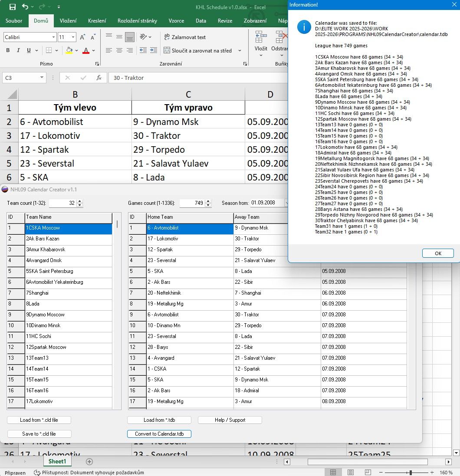Image resolution: width=460 pixels, height=476 pixels.
Task: Switch to the Kreslení ribbon tab
Action: (x=97, y=21)
